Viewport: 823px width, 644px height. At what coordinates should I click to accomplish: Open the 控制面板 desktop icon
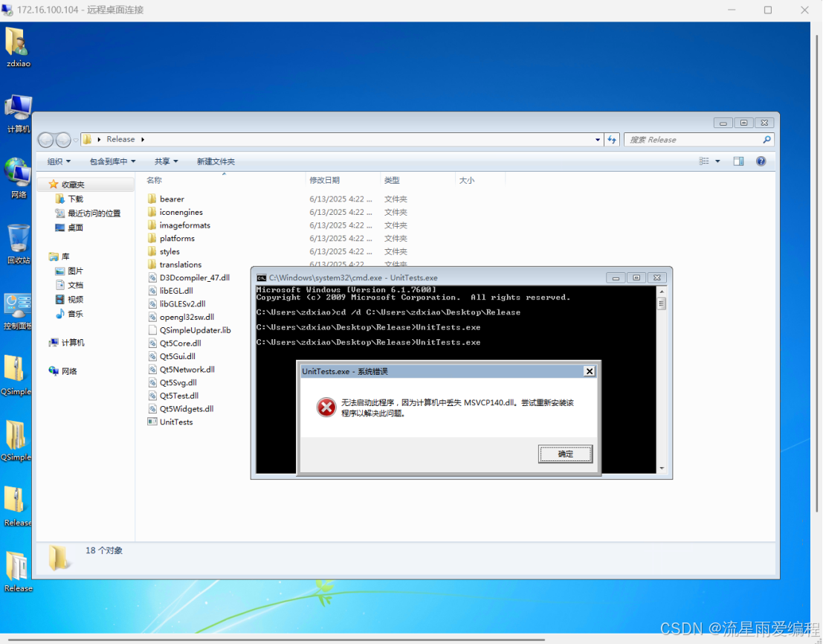pyautogui.click(x=18, y=312)
